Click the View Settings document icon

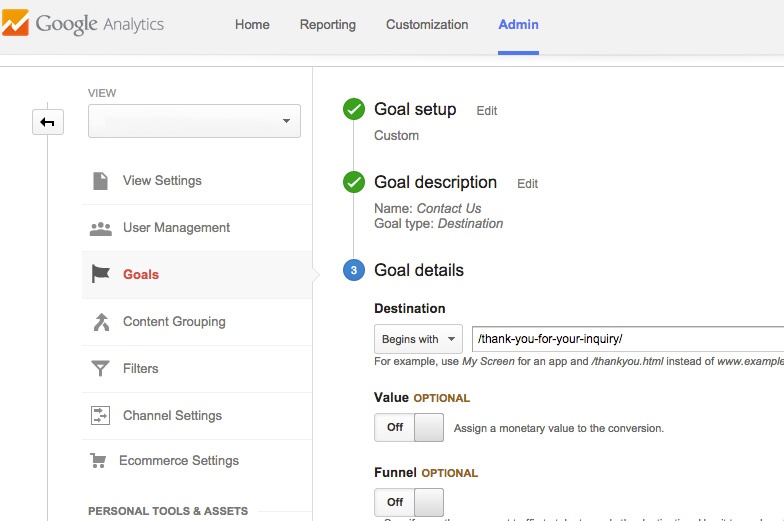[100, 181]
